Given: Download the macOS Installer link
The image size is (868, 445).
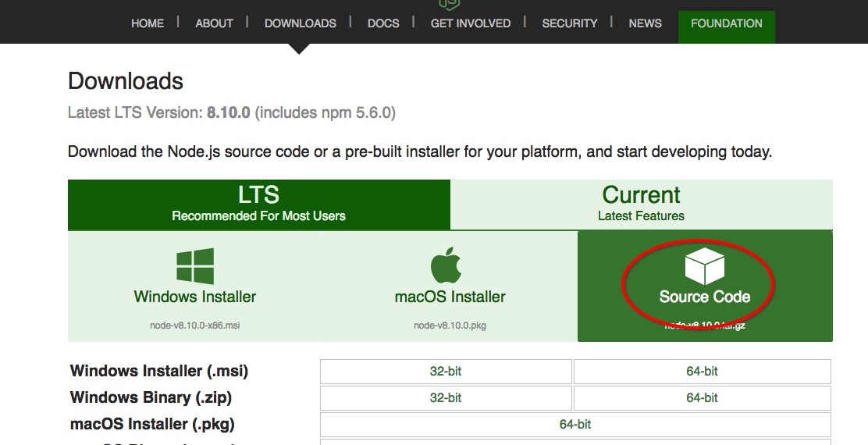Looking at the screenshot, I should [450, 287].
